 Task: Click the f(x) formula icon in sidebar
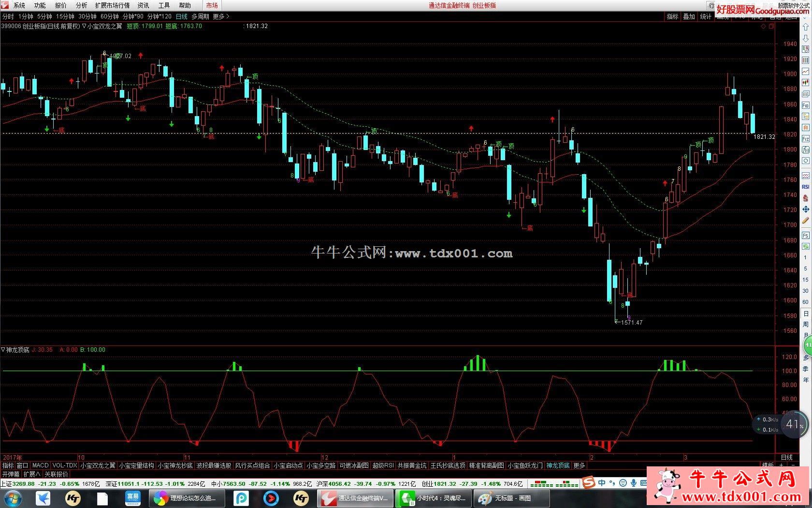click(x=805, y=150)
